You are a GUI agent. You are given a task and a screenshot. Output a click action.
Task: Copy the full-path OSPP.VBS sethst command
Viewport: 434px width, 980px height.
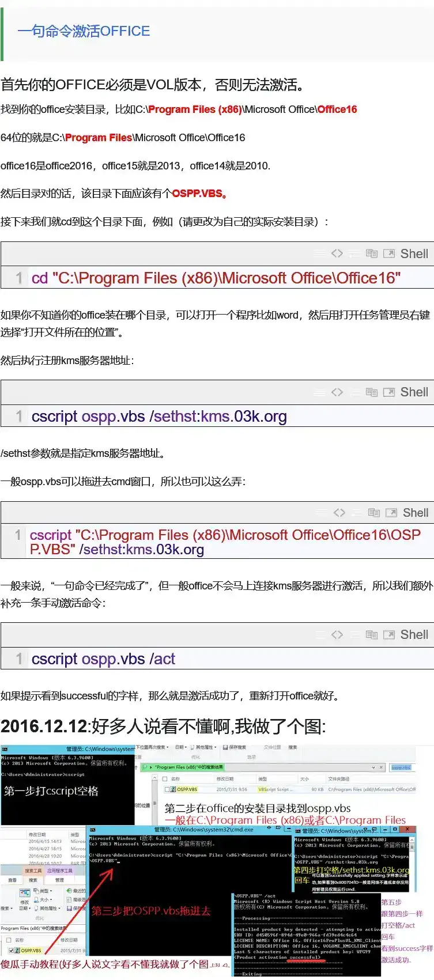[x=374, y=513]
